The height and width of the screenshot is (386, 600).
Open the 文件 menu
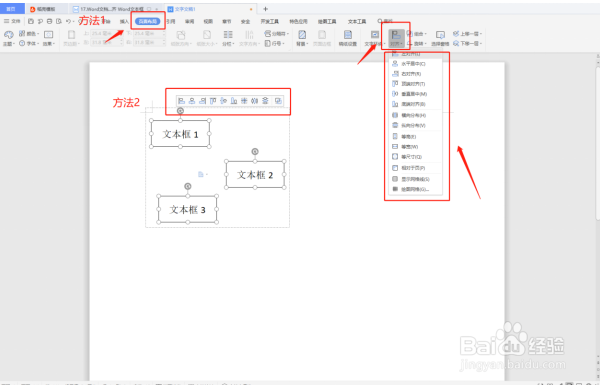12,21
